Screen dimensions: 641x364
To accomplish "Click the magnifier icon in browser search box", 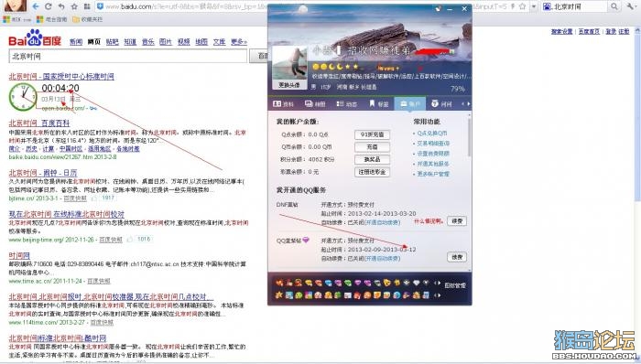I will (614, 6).
